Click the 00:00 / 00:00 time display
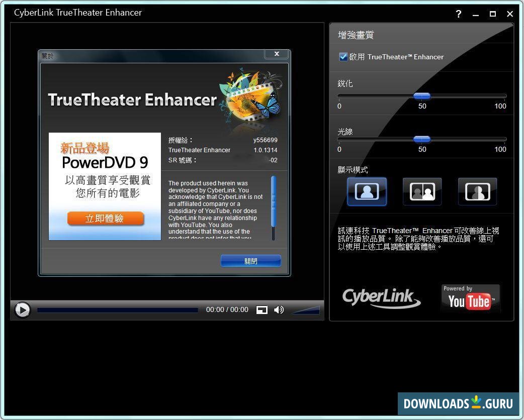Viewport: 524px width, 420px height. 227,310
